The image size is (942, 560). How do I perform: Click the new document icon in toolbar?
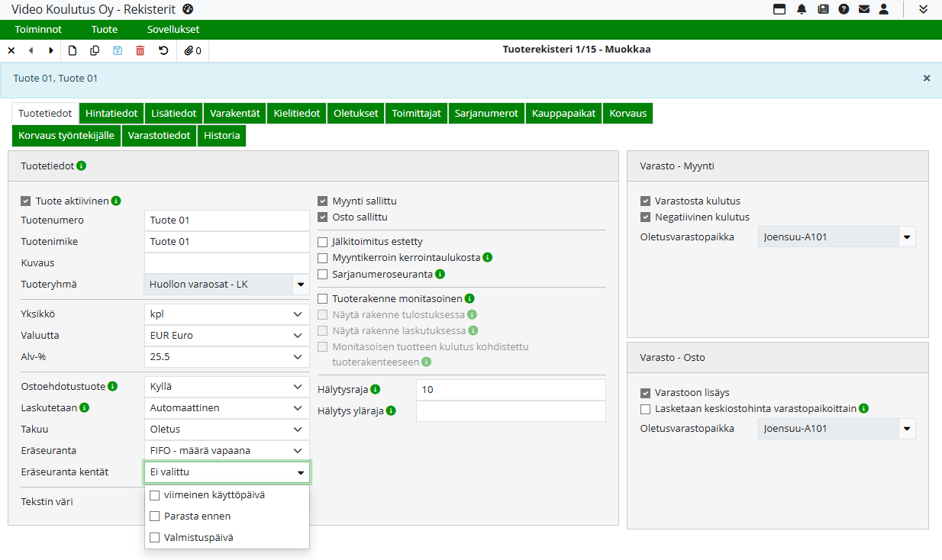(x=73, y=50)
